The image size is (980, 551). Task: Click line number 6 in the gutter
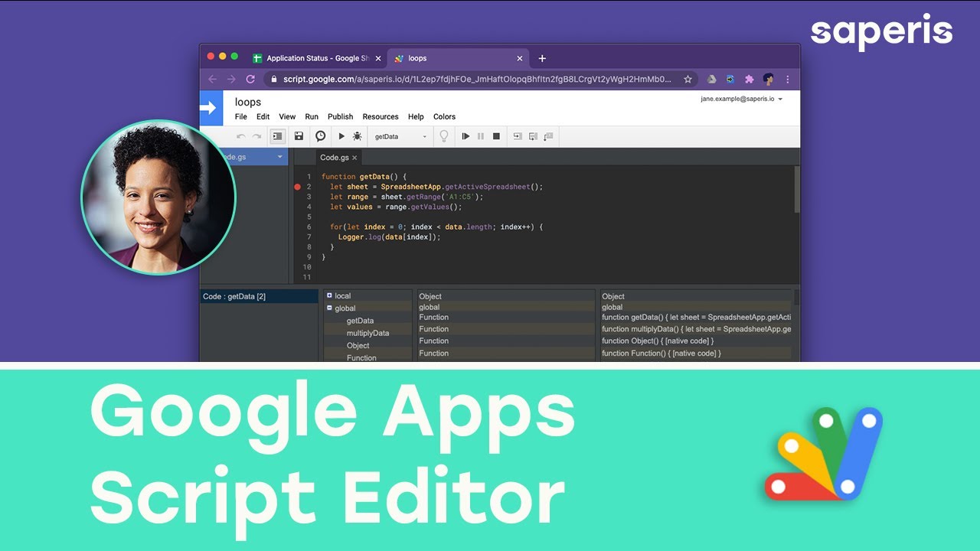pyautogui.click(x=309, y=227)
